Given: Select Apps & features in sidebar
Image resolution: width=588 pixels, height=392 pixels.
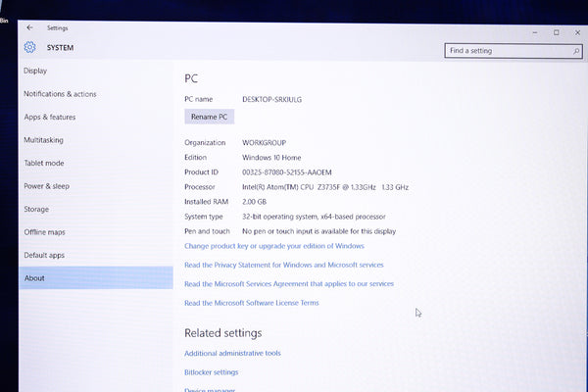Looking at the screenshot, I should coord(49,117).
